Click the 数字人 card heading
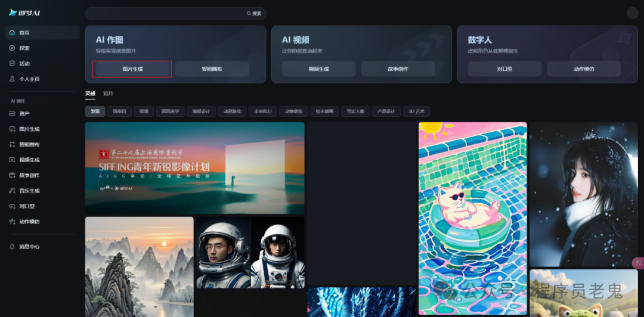 (479, 41)
